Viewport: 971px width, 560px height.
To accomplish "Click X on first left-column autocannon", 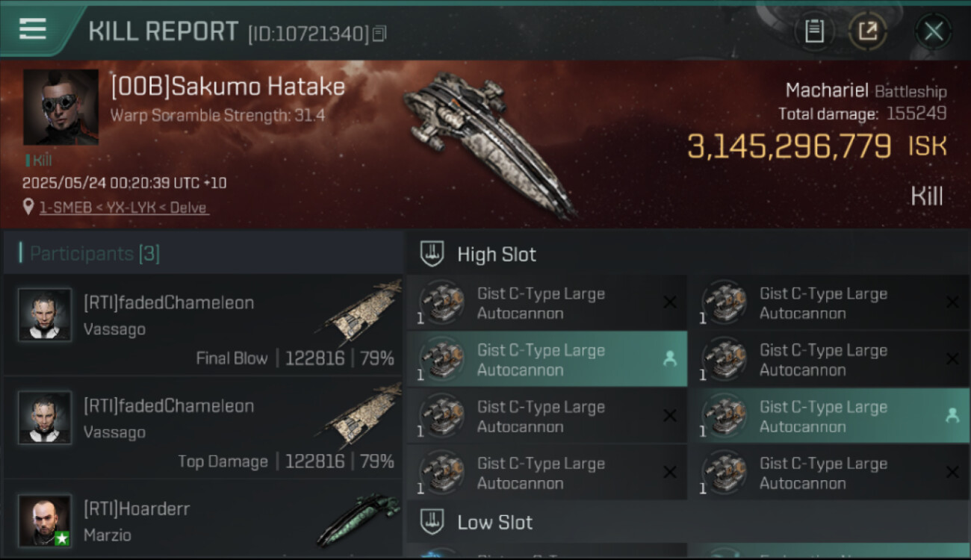I will point(670,302).
